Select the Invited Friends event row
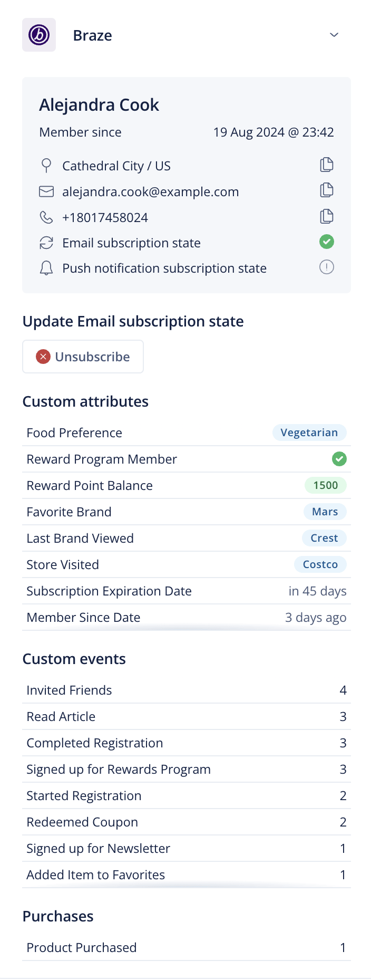Image resolution: width=371 pixels, height=980 pixels. click(x=186, y=690)
